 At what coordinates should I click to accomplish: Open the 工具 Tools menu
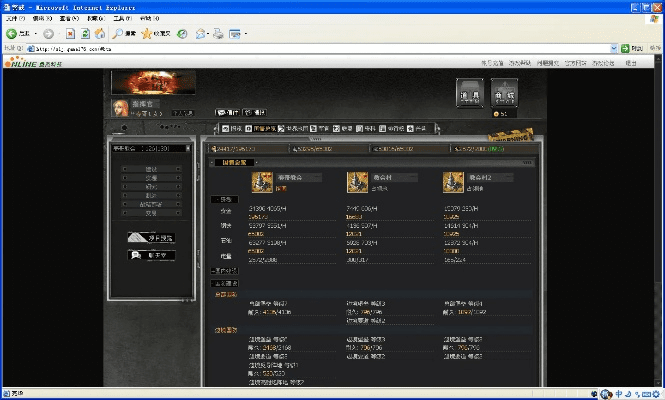click(x=123, y=19)
